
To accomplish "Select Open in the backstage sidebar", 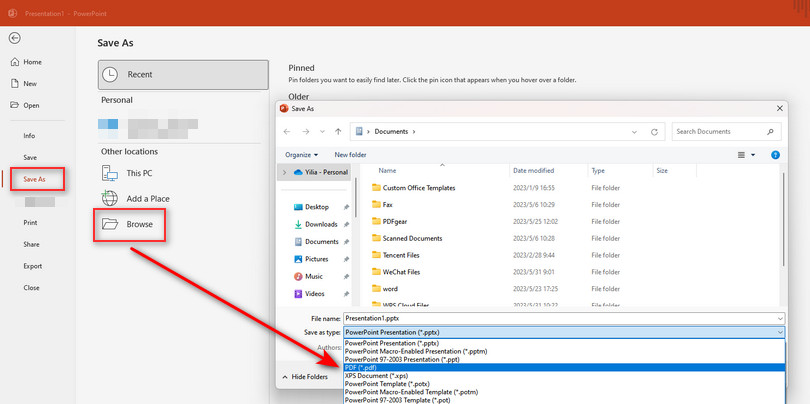I will pyautogui.click(x=25, y=105).
